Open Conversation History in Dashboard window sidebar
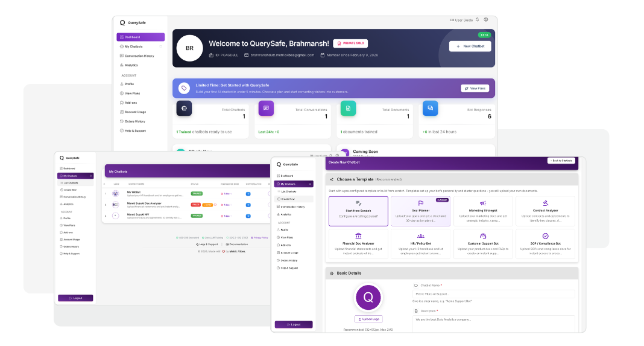644x346 pixels. (140, 56)
